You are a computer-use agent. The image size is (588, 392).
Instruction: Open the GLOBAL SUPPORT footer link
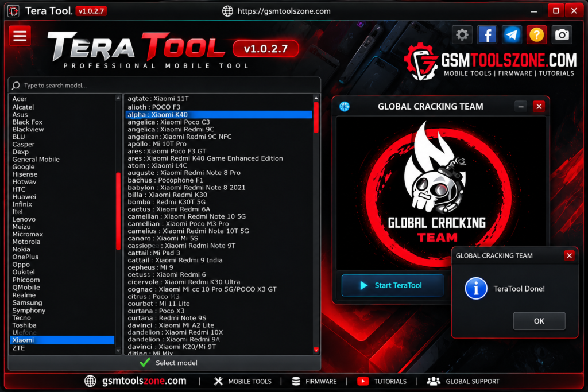point(473,381)
